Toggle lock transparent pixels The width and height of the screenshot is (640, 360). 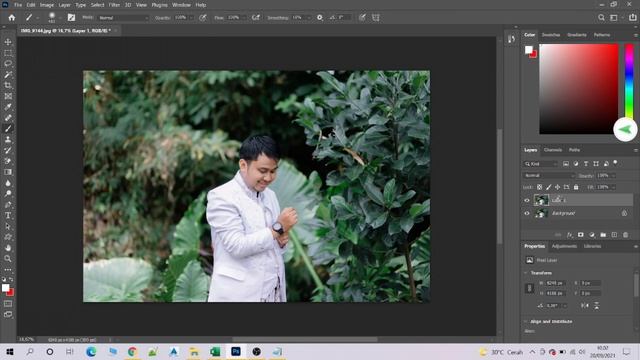[540, 187]
